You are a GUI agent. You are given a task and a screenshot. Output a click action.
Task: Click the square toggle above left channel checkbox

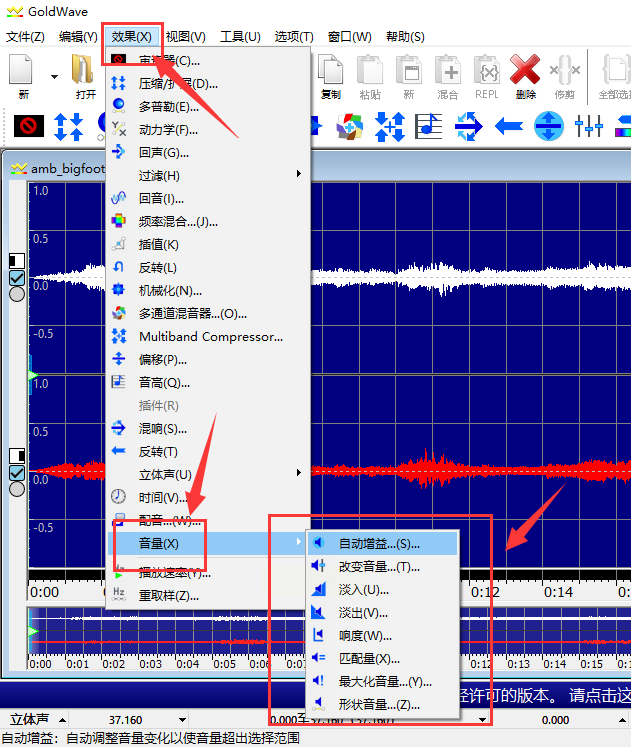[17, 261]
